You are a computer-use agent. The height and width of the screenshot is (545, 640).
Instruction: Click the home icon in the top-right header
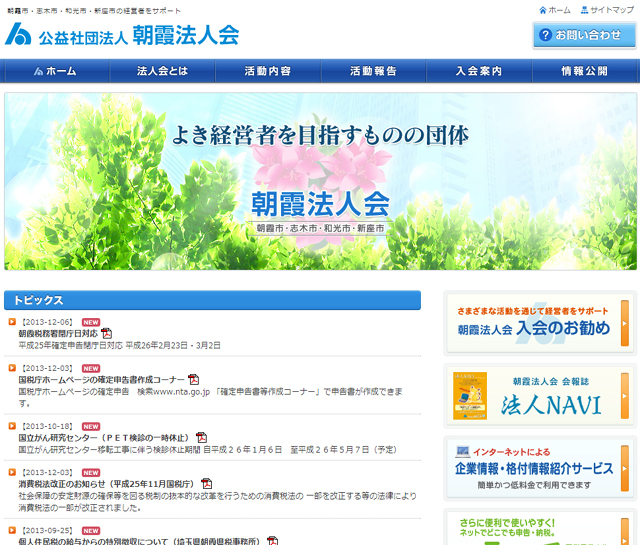click(x=543, y=10)
